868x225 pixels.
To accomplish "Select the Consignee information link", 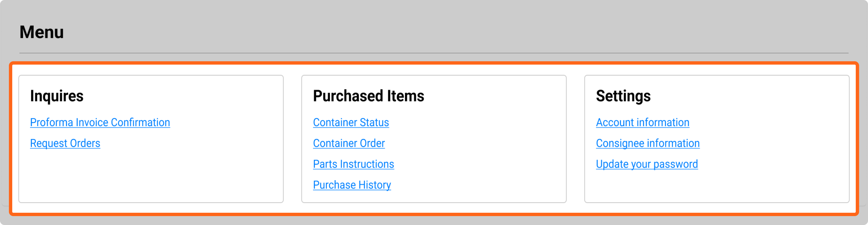I will (648, 143).
